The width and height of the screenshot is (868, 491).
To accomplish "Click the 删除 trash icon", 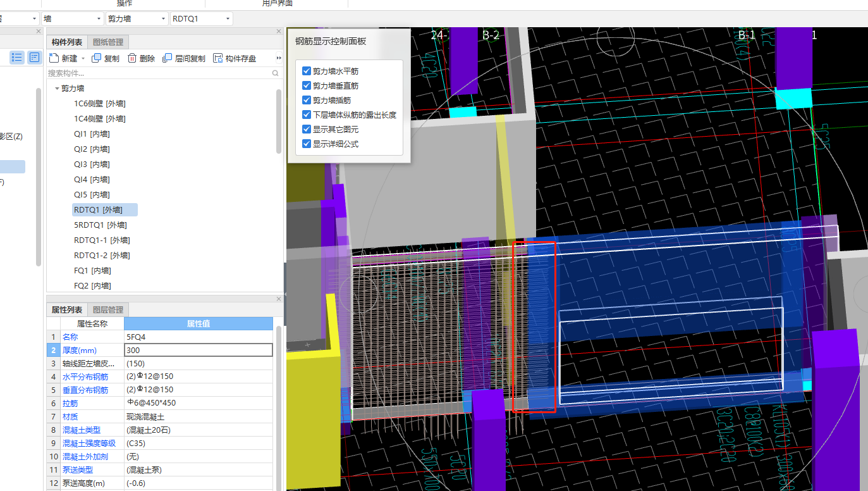I will (132, 58).
